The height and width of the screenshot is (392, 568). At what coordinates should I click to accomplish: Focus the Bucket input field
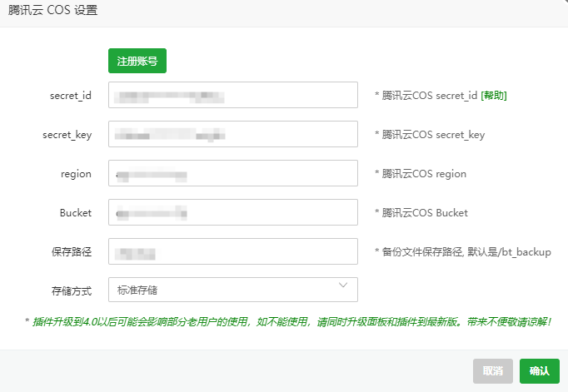(x=232, y=212)
